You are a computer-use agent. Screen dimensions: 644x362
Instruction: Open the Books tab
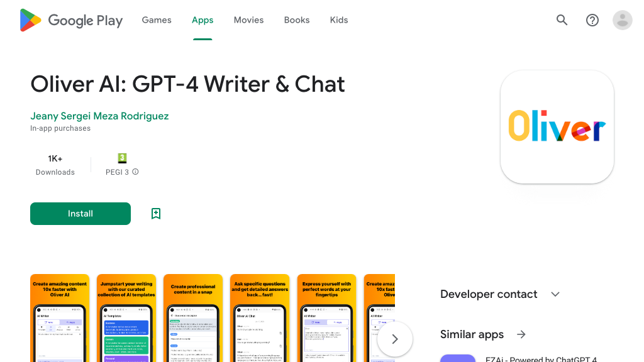click(x=297, y=20)
